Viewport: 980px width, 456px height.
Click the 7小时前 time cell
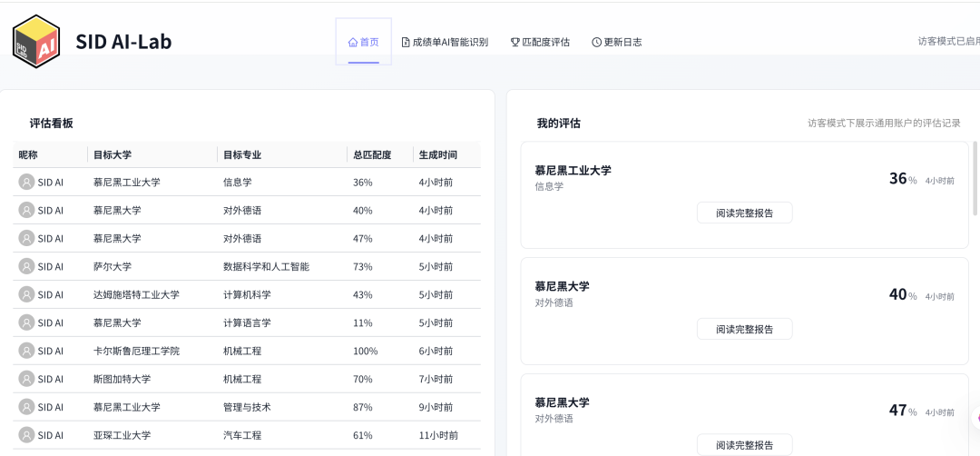tap(436, 379)
